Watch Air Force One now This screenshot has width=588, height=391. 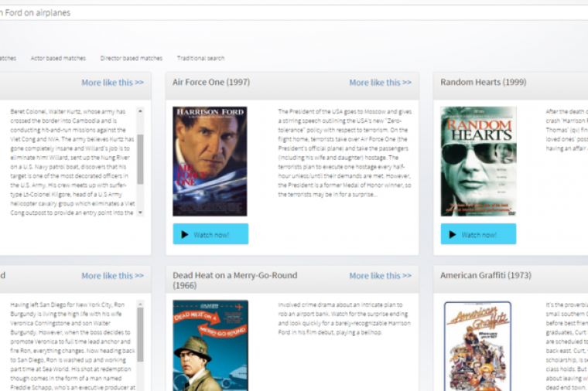(210, 234)
